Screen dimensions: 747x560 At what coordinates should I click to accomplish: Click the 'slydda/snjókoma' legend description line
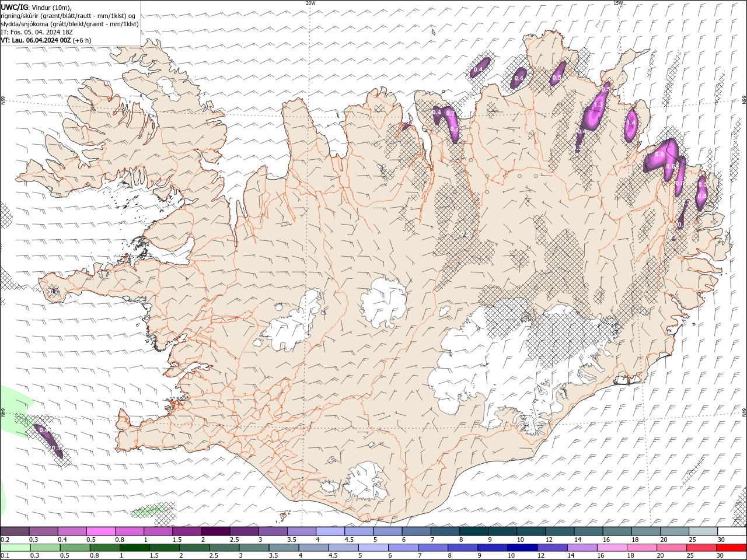[70, 24]
